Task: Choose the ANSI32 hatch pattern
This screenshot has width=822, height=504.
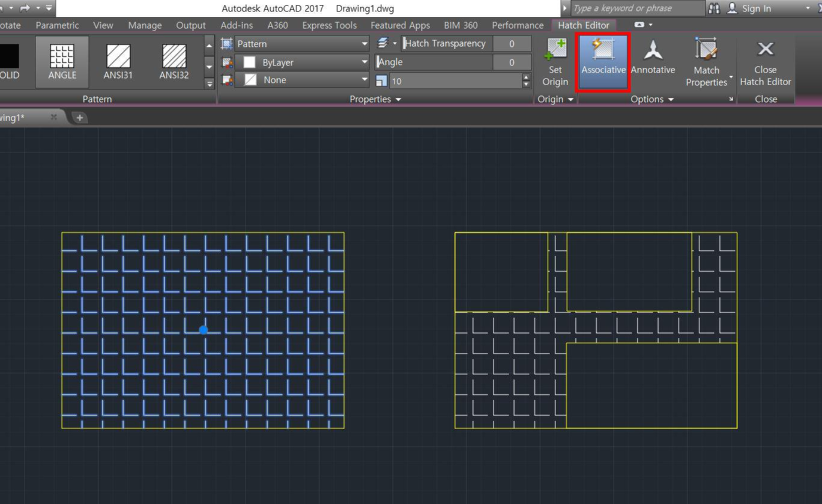Action: [174, 62]
